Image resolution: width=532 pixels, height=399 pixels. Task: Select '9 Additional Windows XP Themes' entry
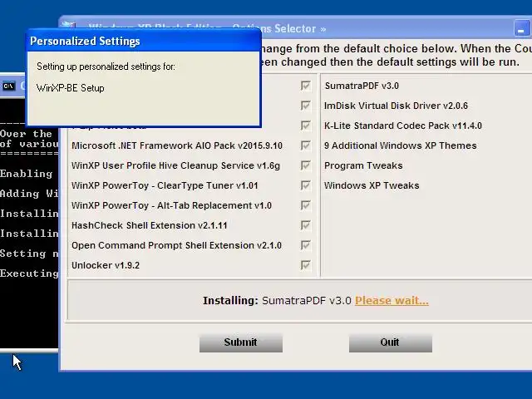(401, 145)
